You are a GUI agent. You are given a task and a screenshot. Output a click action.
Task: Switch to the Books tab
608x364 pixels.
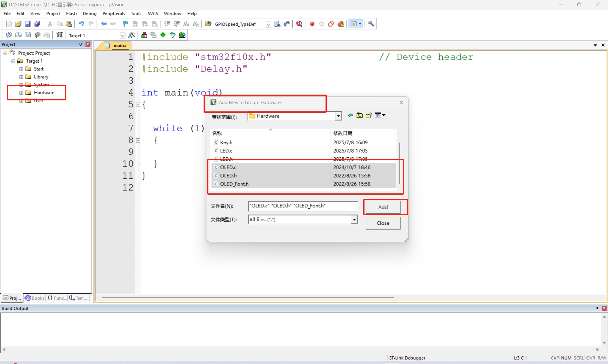35,298
